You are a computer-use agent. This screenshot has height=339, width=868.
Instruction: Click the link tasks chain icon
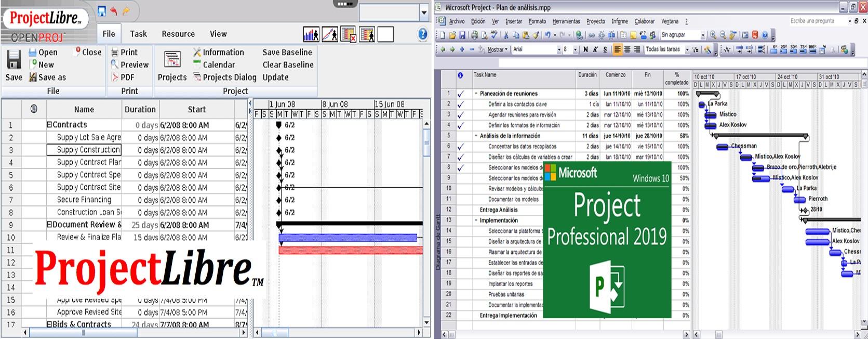point(592,35)
